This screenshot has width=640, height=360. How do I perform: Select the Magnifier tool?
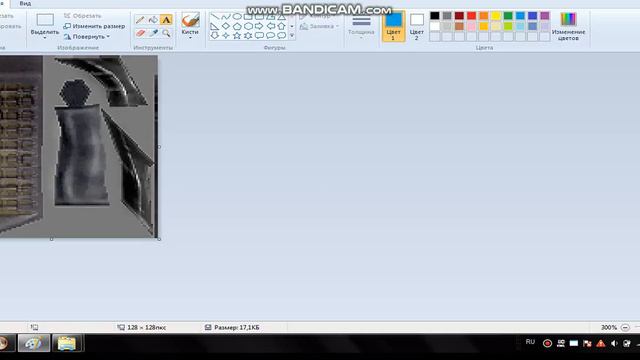tap(166, 33)
